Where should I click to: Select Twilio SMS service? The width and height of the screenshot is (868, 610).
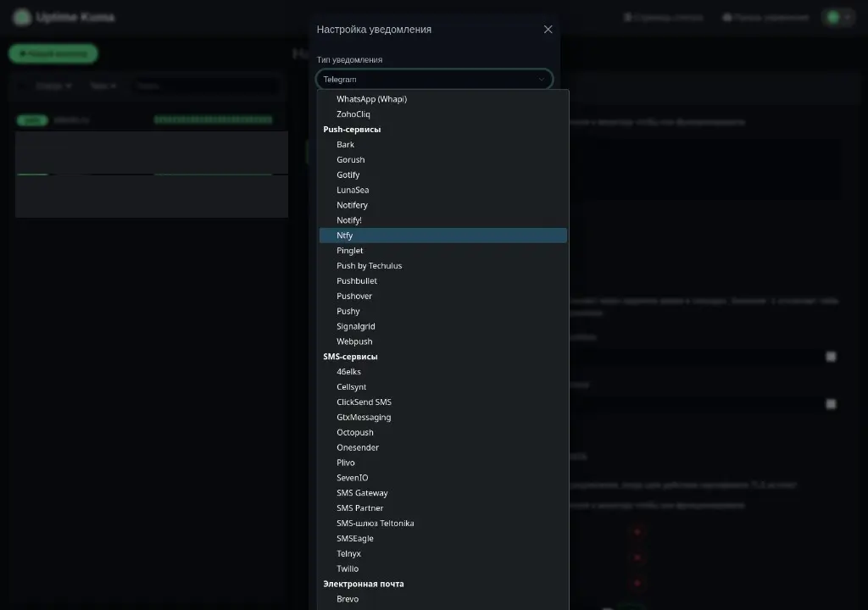[x=442, y=569]
